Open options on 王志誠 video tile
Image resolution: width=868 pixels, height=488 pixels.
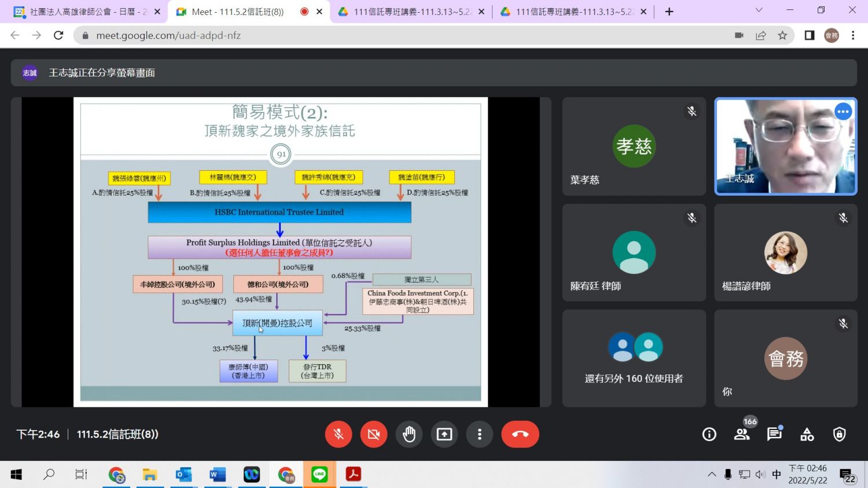click(x=843, y=111)
